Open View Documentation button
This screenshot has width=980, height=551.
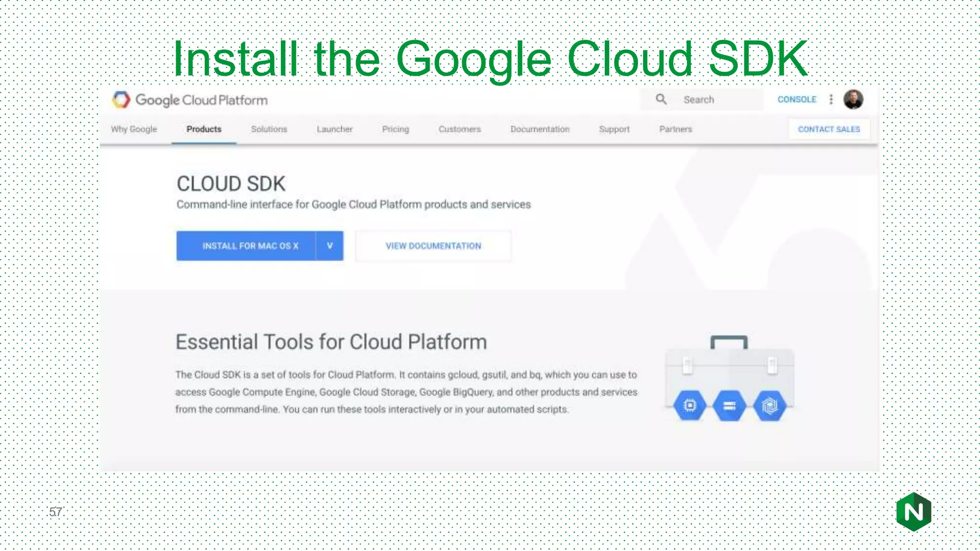(x=434, y=246)
